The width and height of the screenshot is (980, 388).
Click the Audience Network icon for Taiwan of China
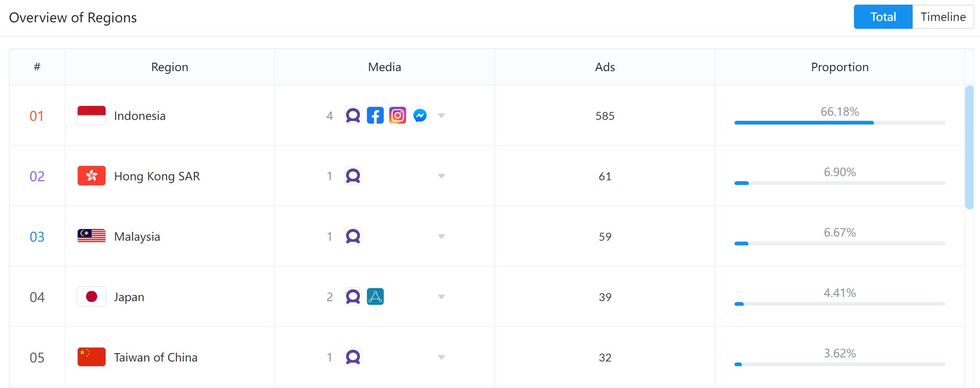pyautogui.click(x=353, y=357)
